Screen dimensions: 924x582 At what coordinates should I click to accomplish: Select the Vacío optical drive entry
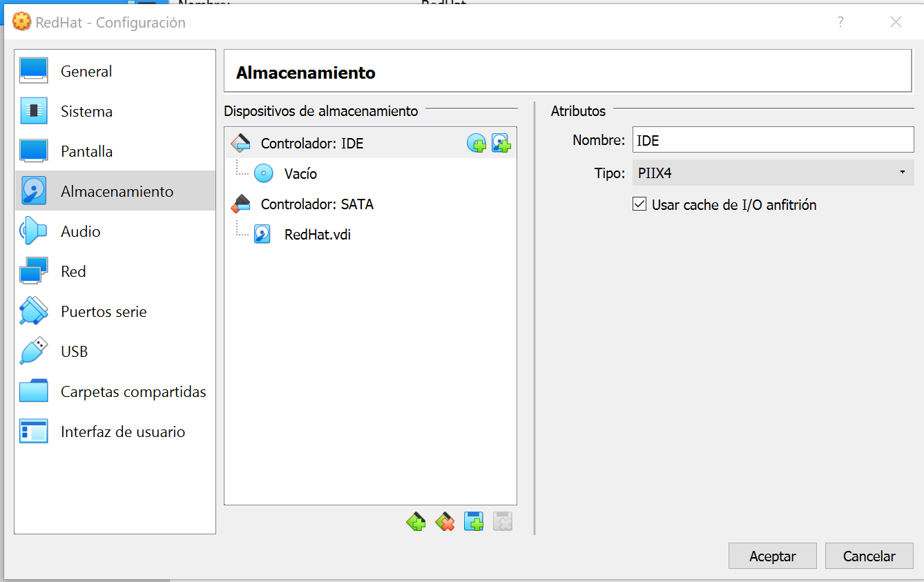pos(370,173)
